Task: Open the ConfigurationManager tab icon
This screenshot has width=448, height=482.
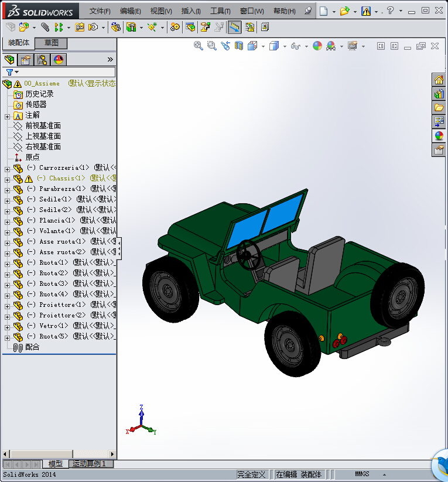Action: (42, 60)
